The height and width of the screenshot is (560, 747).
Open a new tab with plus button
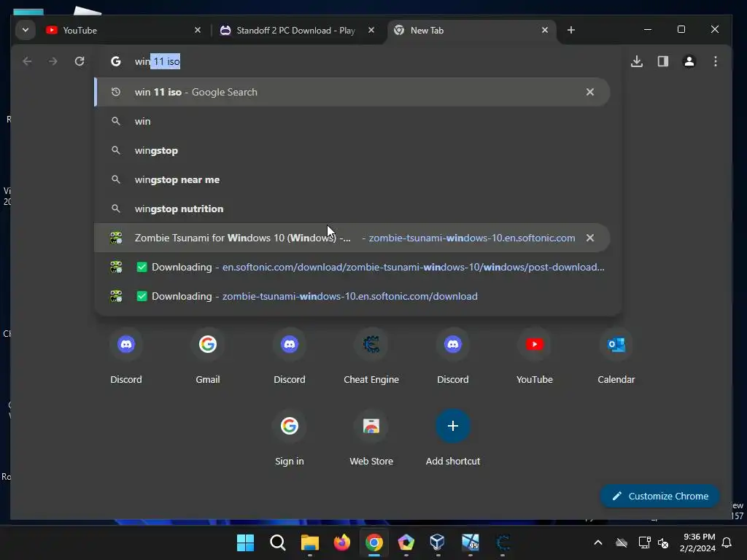(x=570, y=30)
